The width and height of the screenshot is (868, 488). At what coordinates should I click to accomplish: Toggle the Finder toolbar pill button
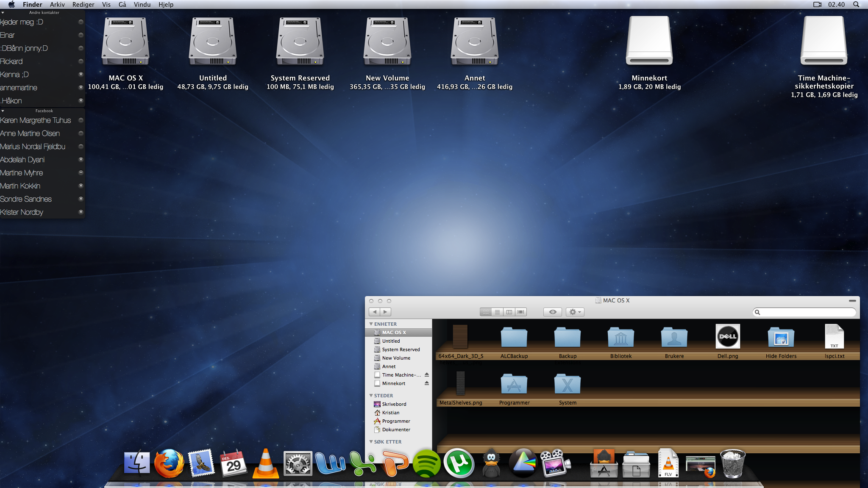(x=852, y=301)
